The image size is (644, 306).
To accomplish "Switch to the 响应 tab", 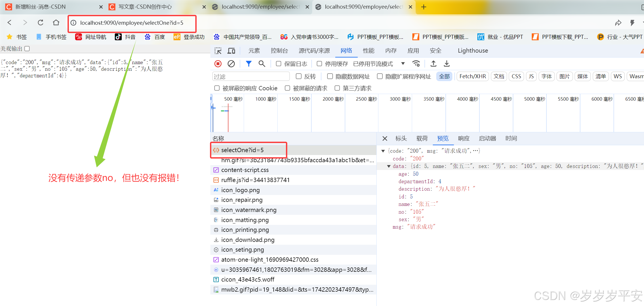I will pyautogui.click(x=464, y=138).
